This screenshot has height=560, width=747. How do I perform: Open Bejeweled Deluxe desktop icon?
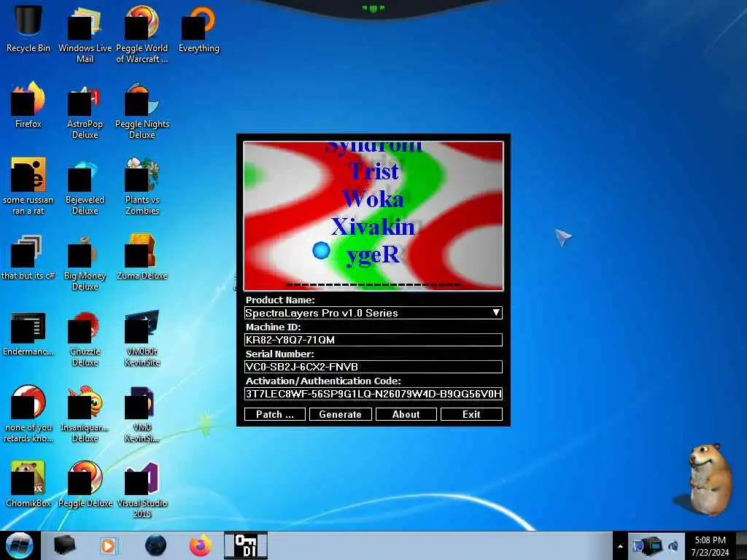pos(85,186)
